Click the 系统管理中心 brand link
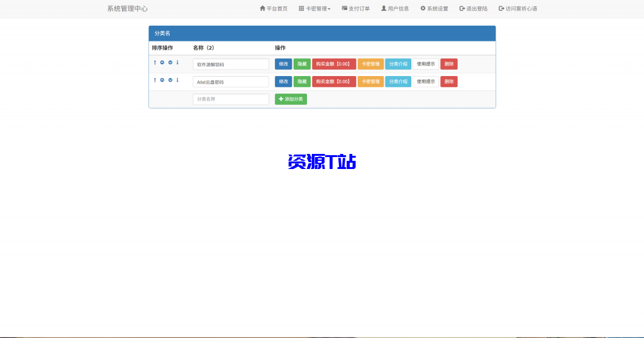The height and width of the screenshot is (338, 644). pyautogui.click(x=127, y=9)
